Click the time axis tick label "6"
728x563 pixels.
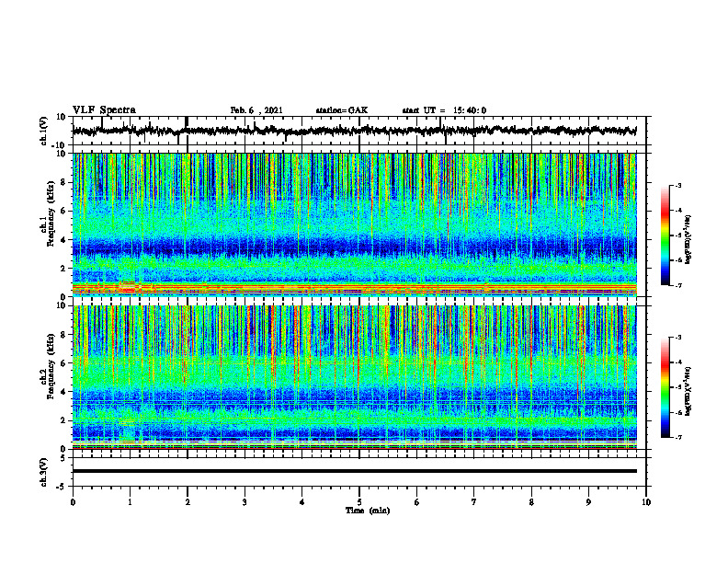click(417, 502)
